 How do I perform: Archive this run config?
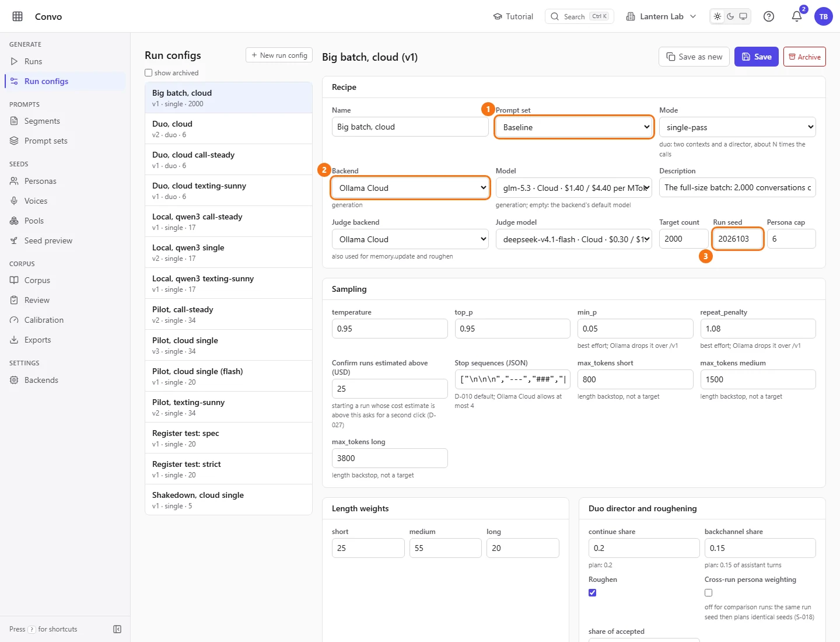[x=804, y=57]
